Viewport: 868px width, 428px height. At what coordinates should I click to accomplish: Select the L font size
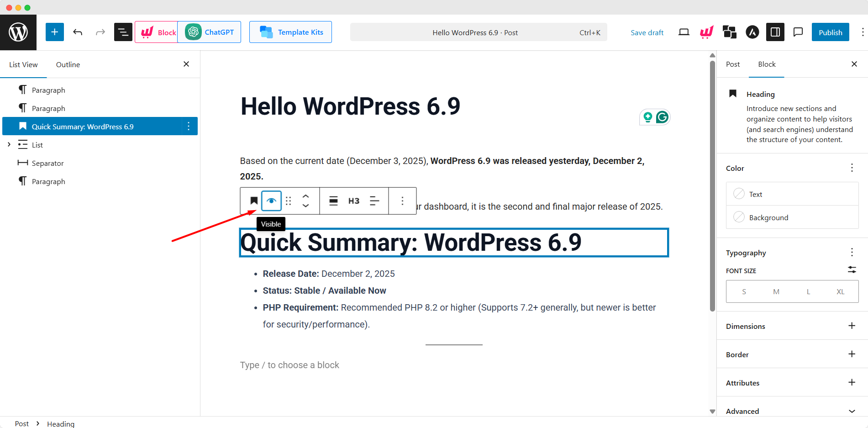coord(808,291)
